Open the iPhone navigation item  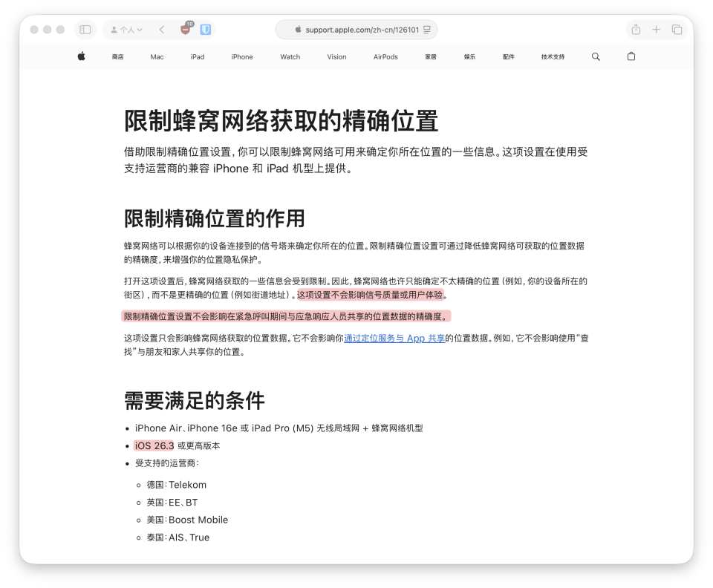(242, 57)
